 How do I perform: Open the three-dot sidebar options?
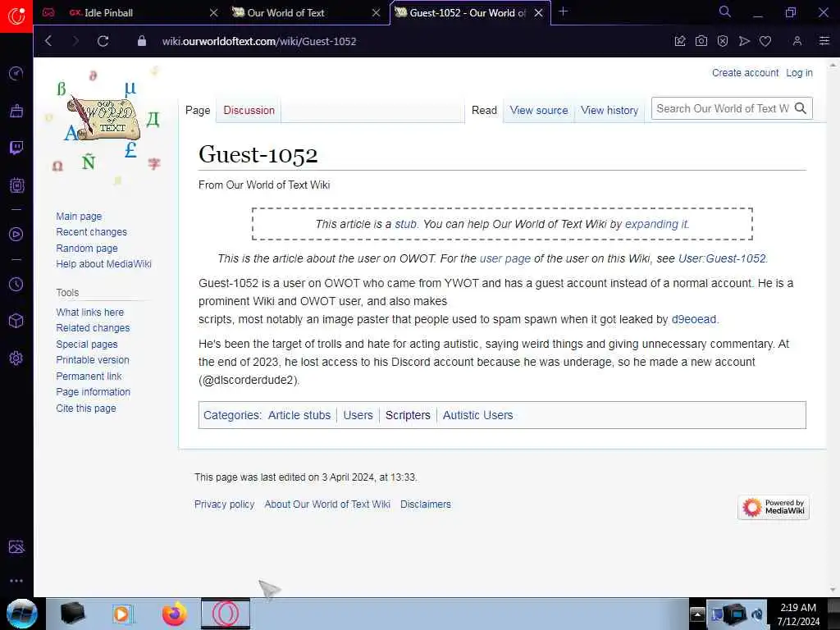[x=16, y=581]
